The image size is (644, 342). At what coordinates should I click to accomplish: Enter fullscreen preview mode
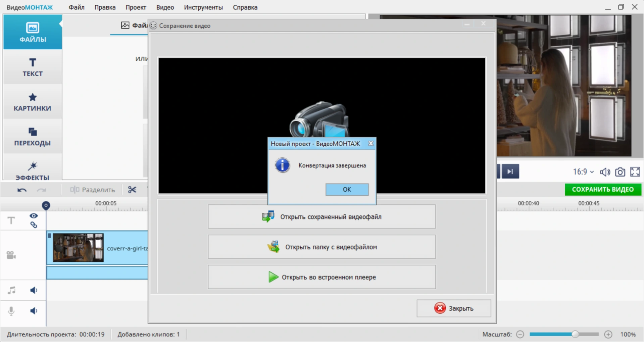tap(635, 172)
